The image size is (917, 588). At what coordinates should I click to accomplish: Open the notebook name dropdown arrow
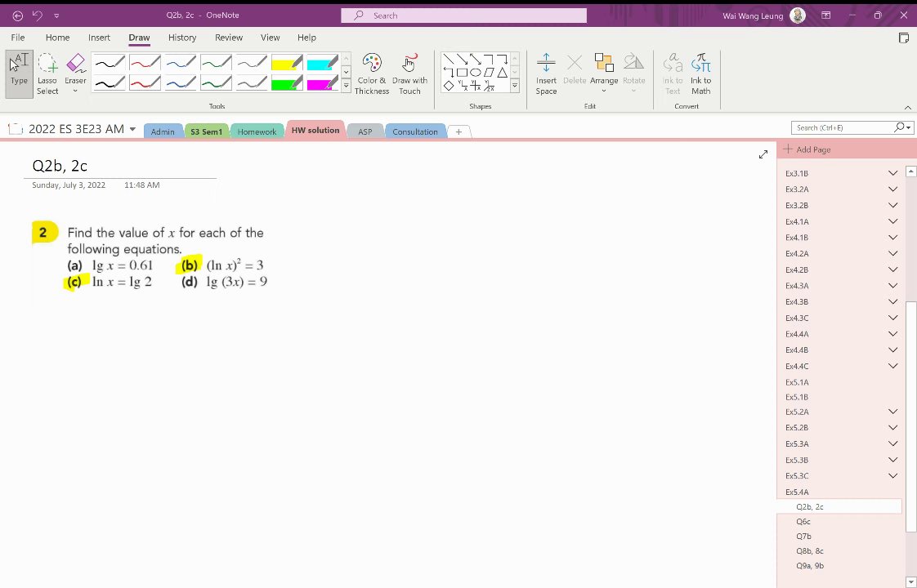[x=132, y=129]
